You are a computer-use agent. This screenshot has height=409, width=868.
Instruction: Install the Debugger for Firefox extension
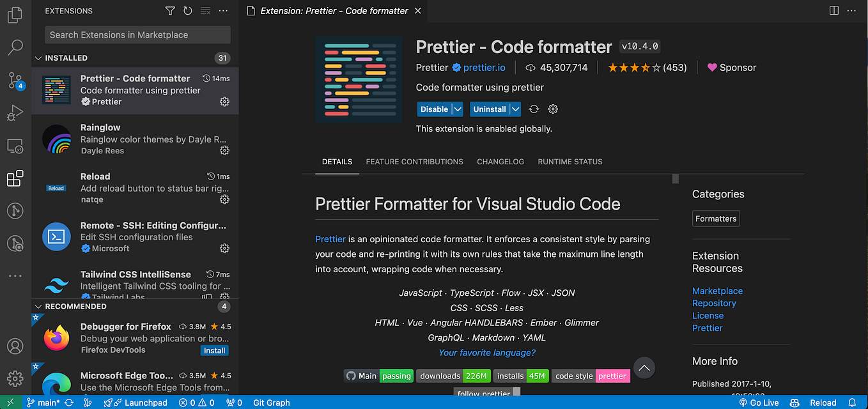[214, 350]
